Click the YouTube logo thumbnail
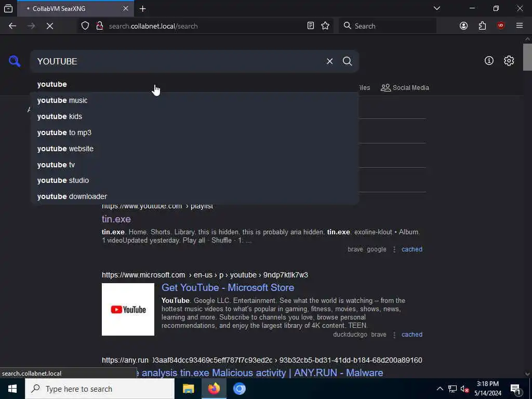 [x=128, y=310]
